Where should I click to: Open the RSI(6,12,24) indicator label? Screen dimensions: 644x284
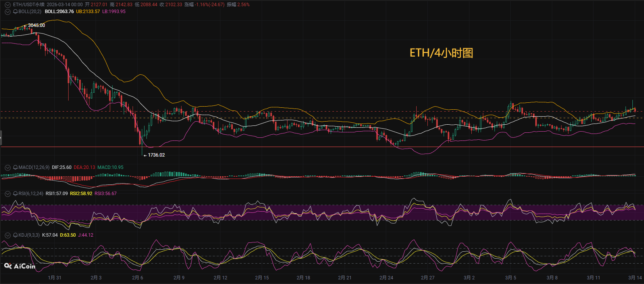click(31, 194)
